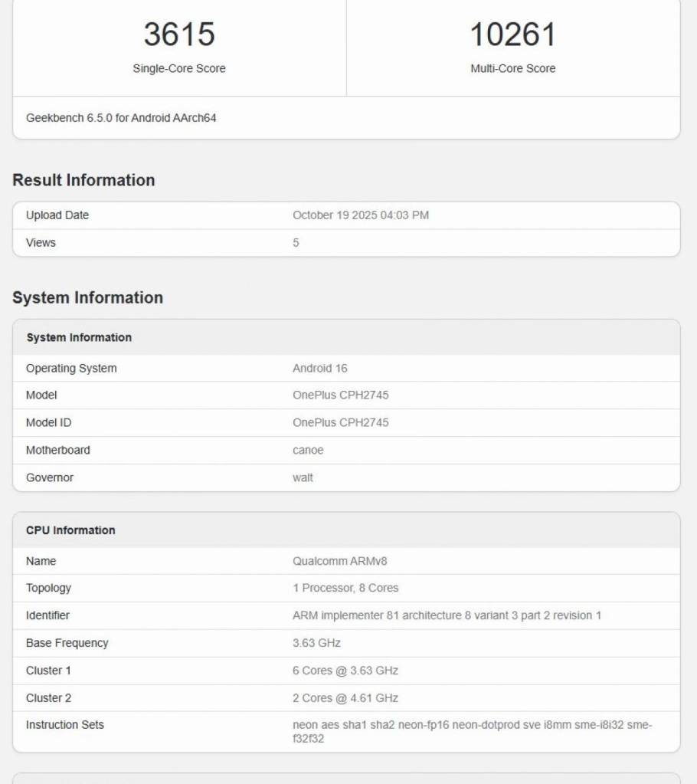Viewport: 697px width, 784px height.
Task: Select the canoe motherboard value
Action: point(308,451)
